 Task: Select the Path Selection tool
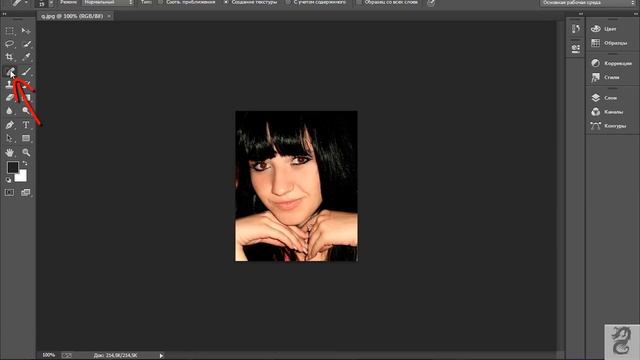pos(9,138)
